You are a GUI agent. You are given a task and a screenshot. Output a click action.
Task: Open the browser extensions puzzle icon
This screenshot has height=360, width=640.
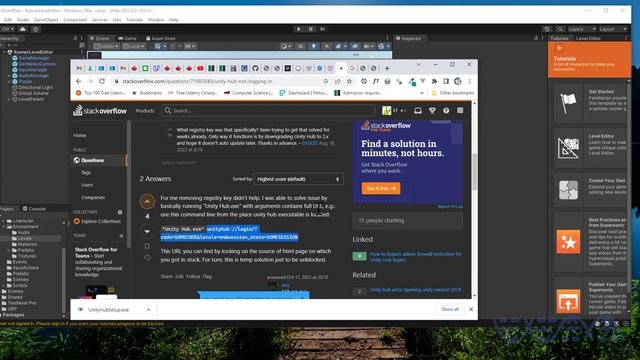[434, 81]
